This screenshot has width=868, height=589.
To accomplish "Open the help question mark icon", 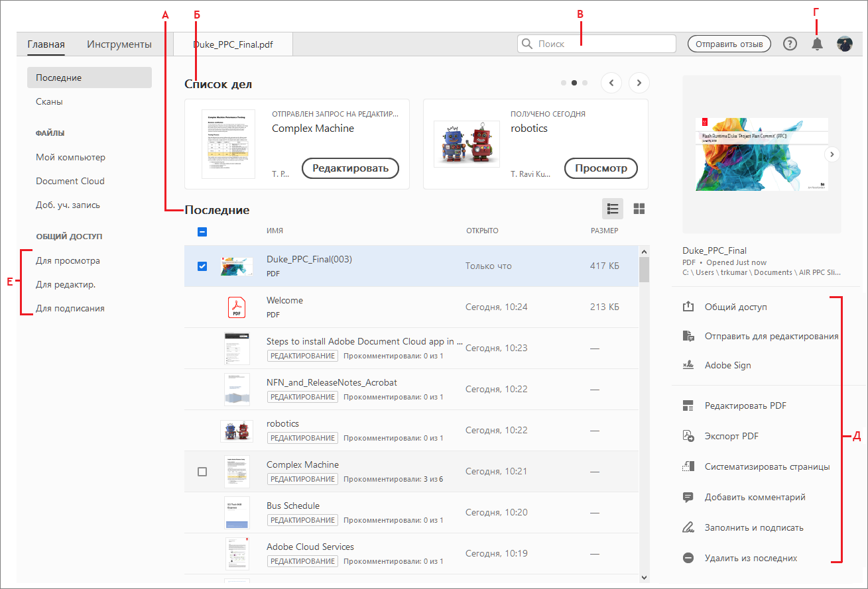I will (x=790, y=44).
